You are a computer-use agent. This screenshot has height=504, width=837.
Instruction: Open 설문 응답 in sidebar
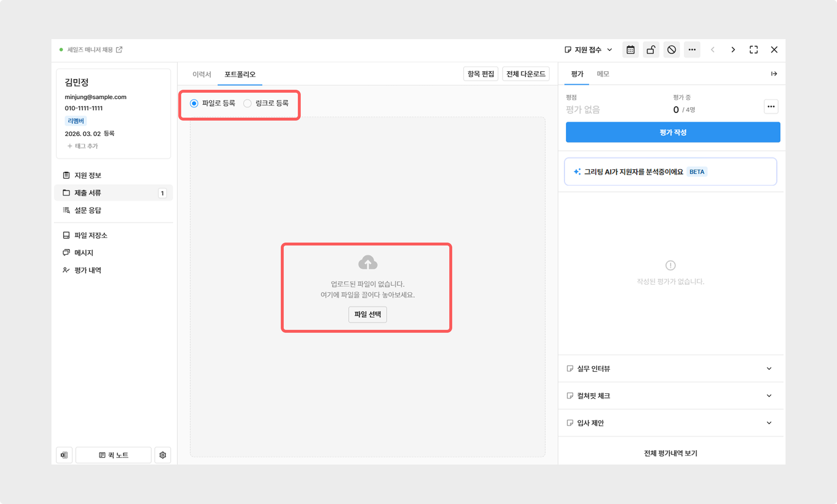113,210
